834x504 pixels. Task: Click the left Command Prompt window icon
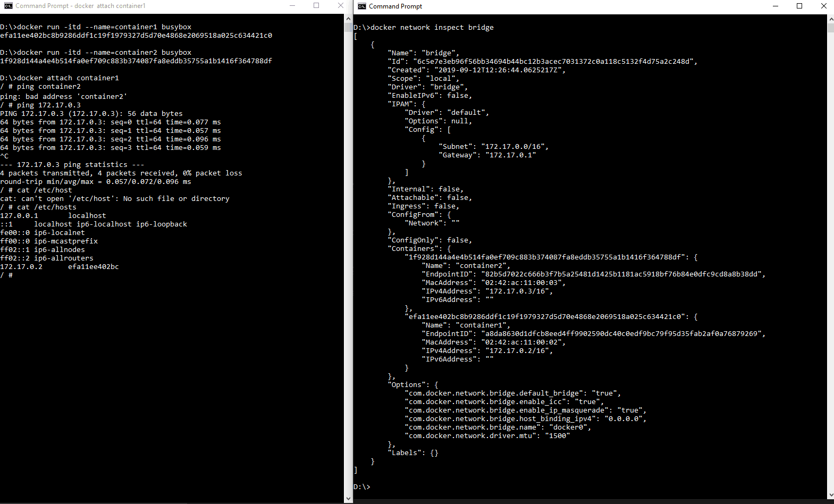coord(8,6)
